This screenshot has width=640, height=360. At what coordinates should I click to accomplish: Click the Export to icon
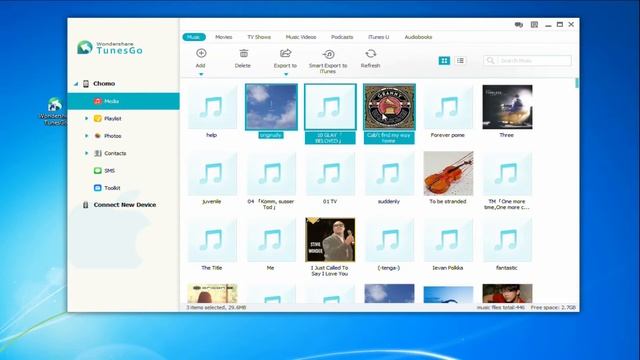(285, 53)
